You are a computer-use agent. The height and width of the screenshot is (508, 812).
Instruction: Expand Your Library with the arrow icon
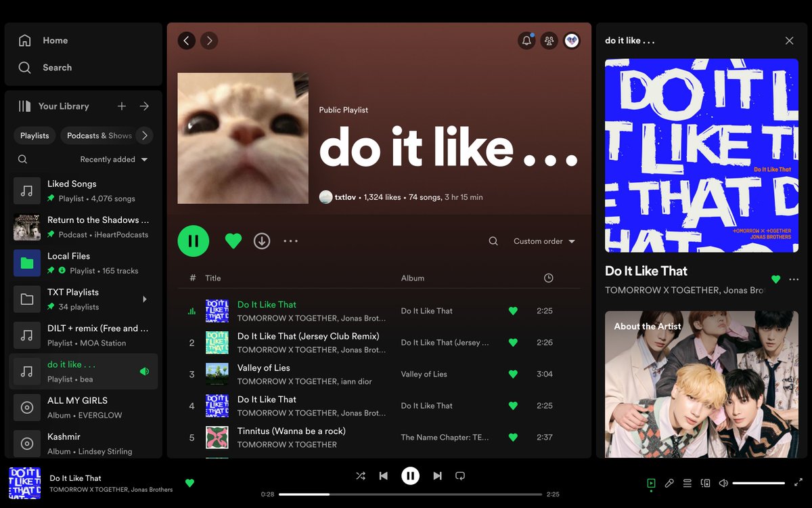144,106
